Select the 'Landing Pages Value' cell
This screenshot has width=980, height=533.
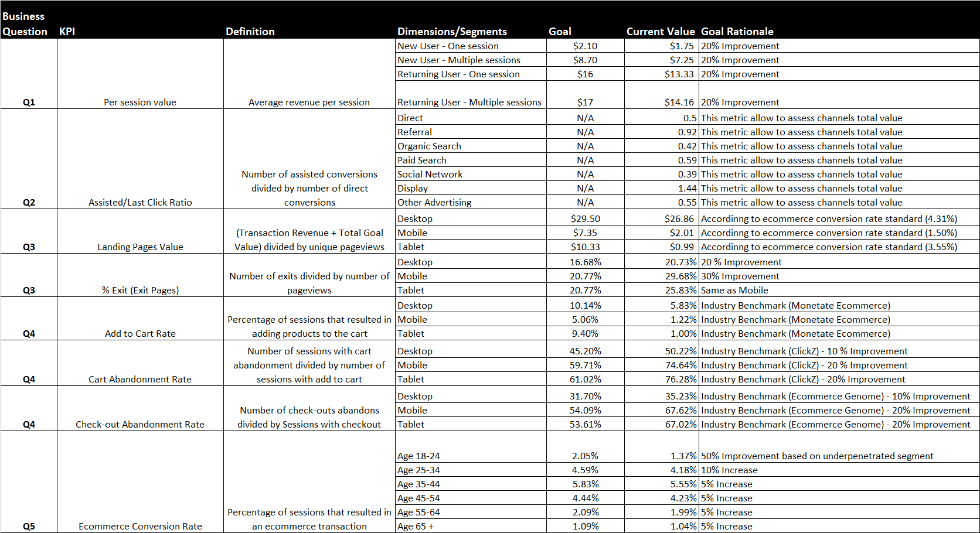(140, 247)
